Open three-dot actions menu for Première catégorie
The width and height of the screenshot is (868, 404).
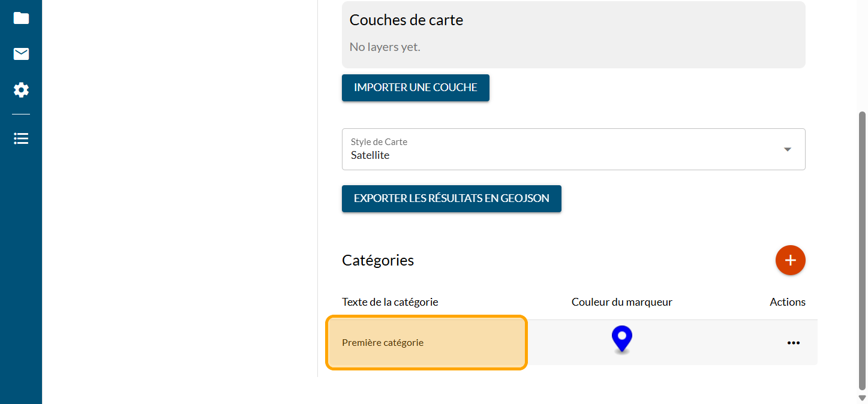pyautogui.click(x=793, y=343)
